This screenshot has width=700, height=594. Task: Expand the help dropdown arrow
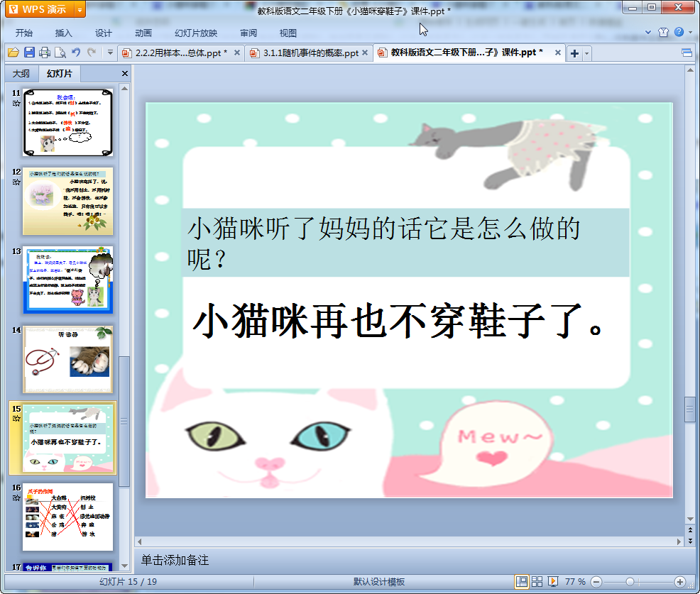click(691, 33)
